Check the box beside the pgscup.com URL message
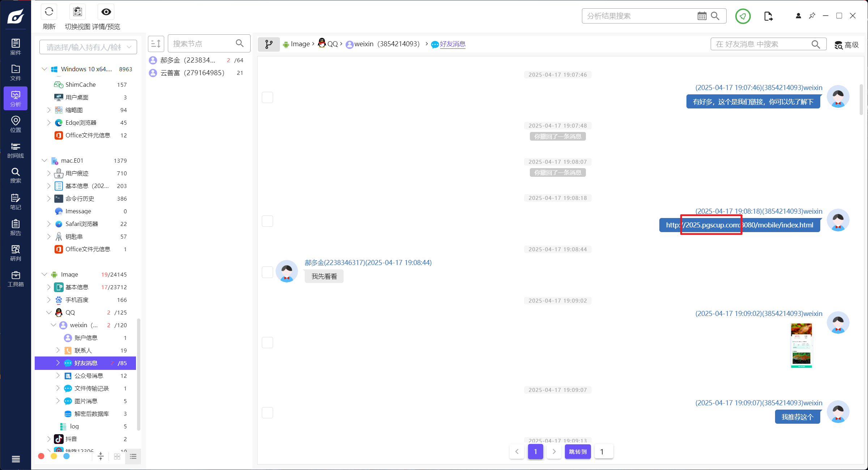 267,221
